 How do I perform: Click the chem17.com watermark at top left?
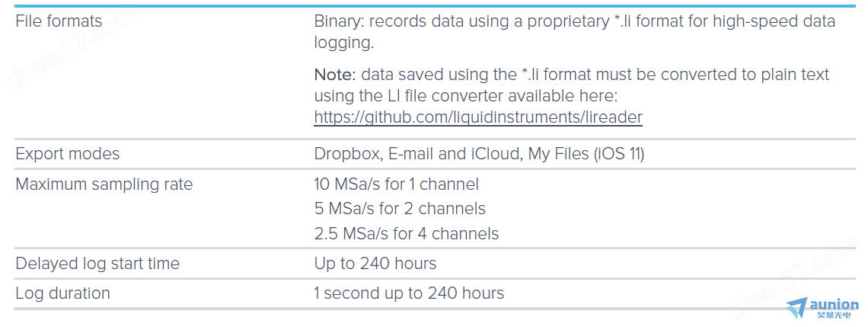pyautogui.click(x=75, y=49)
